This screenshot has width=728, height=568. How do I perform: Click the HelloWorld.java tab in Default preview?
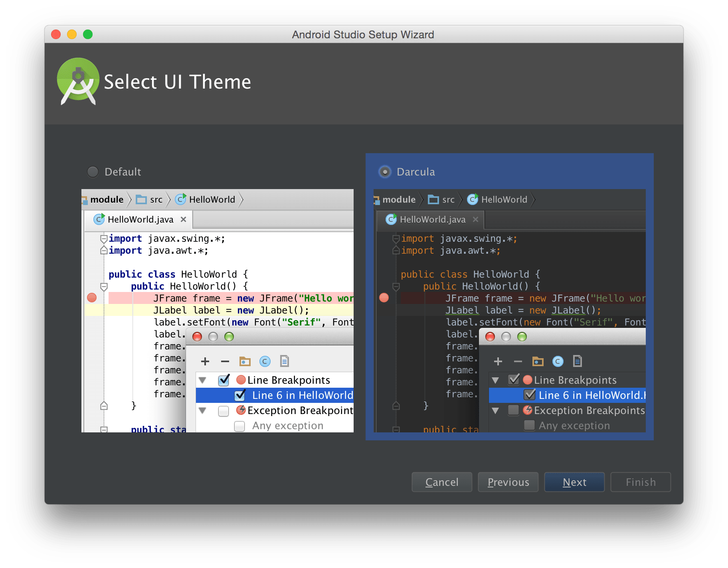[x=138, y=220]
